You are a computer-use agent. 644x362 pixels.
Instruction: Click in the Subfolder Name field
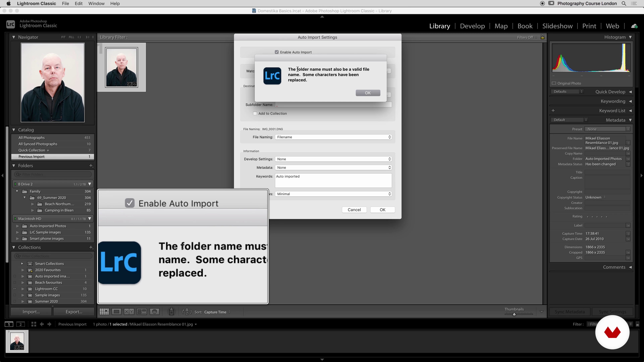click(x=333, y=105)
